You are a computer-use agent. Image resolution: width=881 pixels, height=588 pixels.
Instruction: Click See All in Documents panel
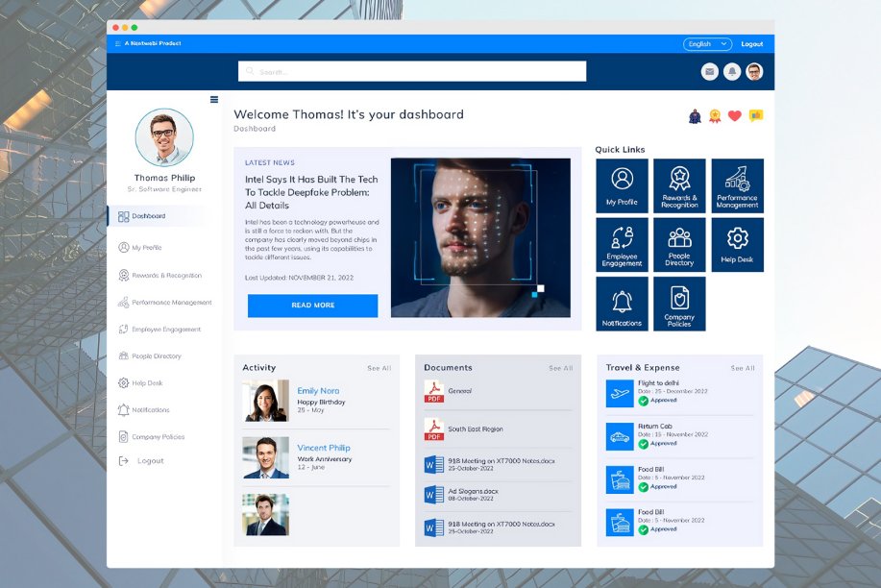click(560, 368)
